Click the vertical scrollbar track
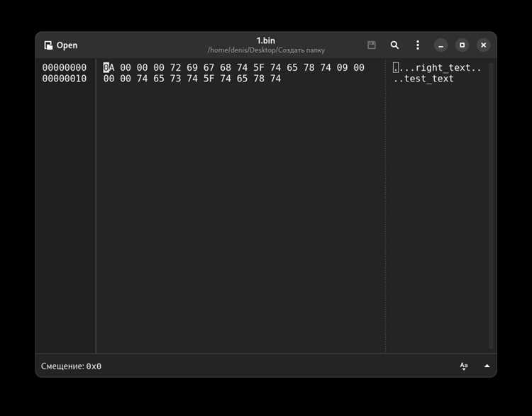The width and height of the screenshot is (532, 416). point(491,206)
